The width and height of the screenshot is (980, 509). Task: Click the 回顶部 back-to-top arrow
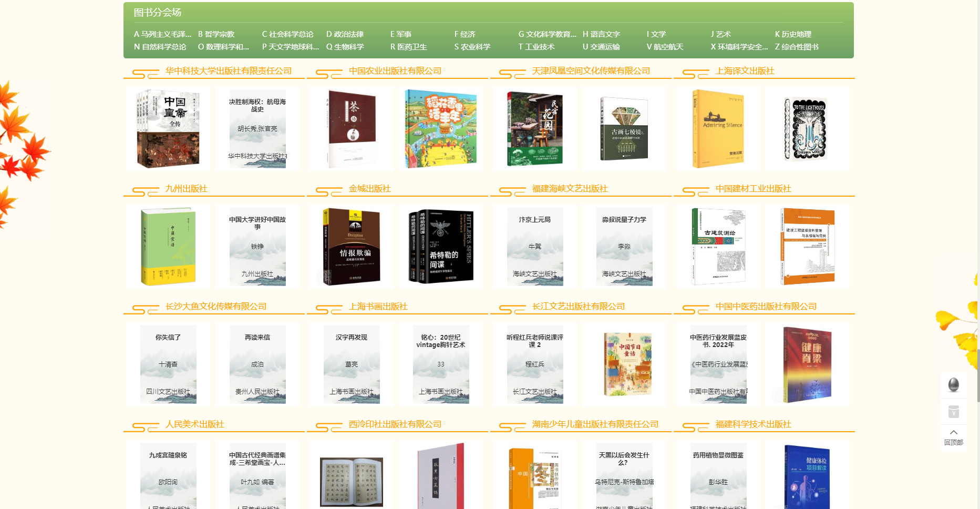tap(953, 436)
